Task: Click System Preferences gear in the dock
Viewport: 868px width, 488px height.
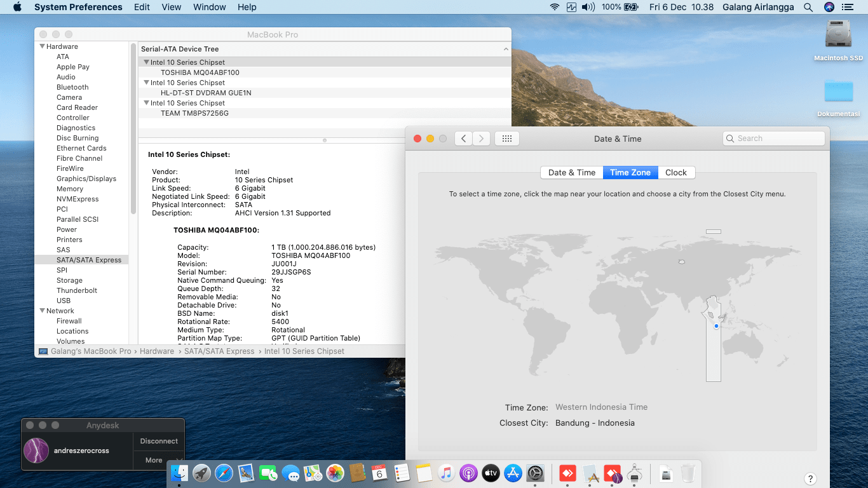Action: (535, 473)
